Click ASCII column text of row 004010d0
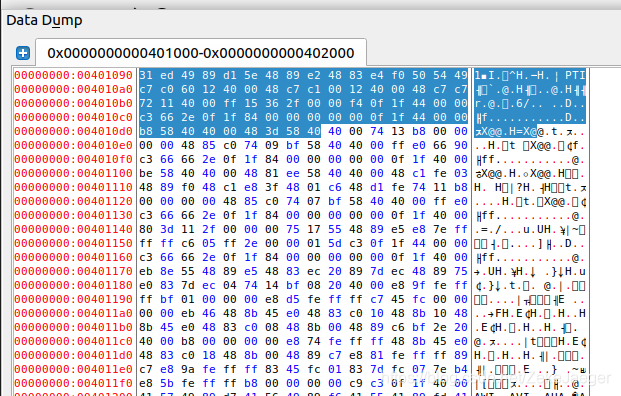This screenshot has width=621, height=396. point(530,131)
